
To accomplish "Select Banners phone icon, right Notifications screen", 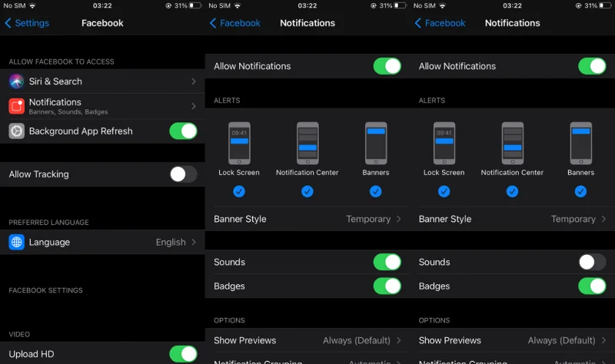I will pyautogui.click(x=580, y=143).
